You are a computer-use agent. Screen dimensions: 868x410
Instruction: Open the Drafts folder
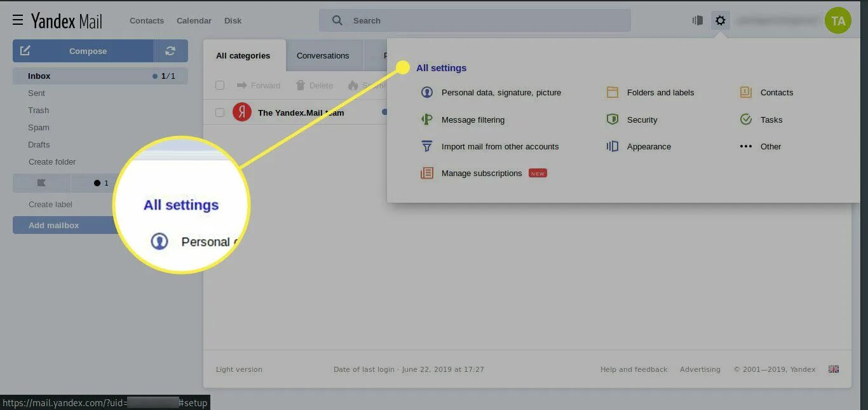(x=39, y=144)
